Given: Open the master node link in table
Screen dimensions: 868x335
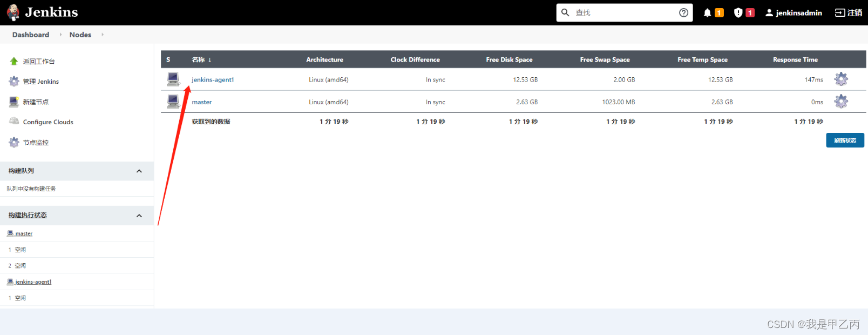Looking at the screenshot, I should pos(202,102).
